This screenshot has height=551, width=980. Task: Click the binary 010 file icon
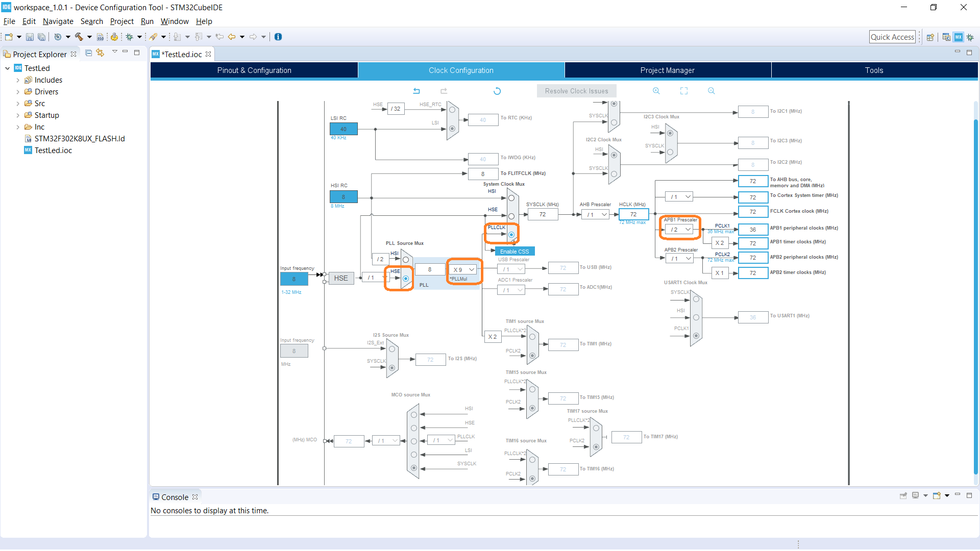click(x=100, y=37)
